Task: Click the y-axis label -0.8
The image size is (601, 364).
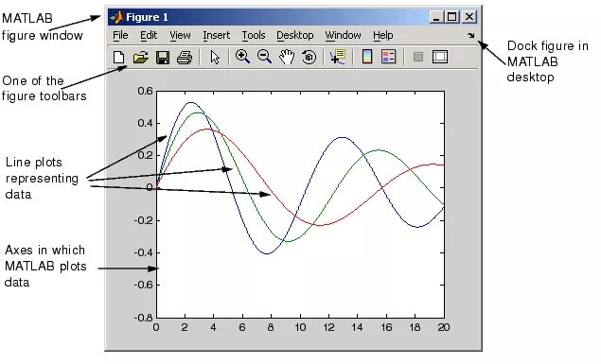Action: tap(143, 318)
